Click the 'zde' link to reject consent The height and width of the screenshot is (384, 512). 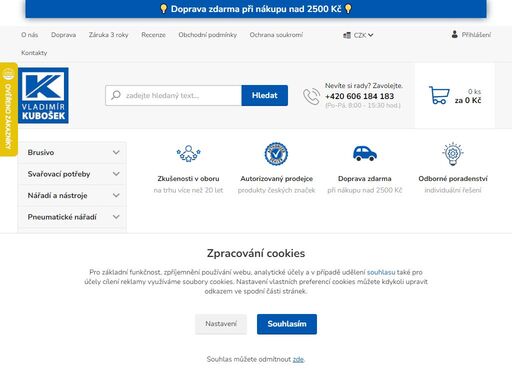click(298, 359)
